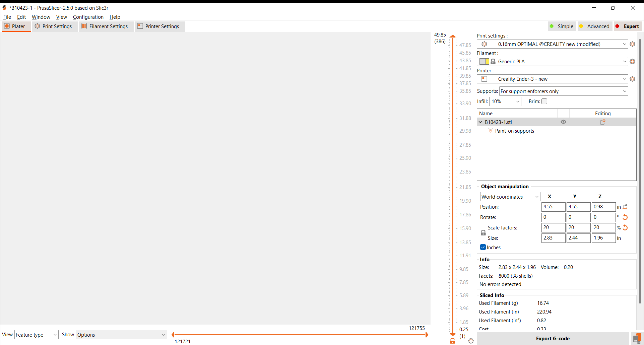
Task: Open the Configuration menu
Action: [88, 17]
